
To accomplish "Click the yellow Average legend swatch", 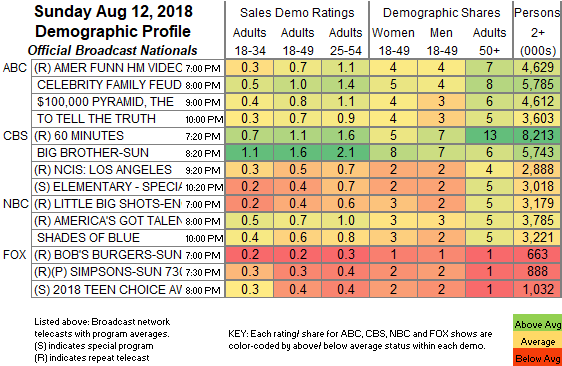I will (x=537, y=342).
